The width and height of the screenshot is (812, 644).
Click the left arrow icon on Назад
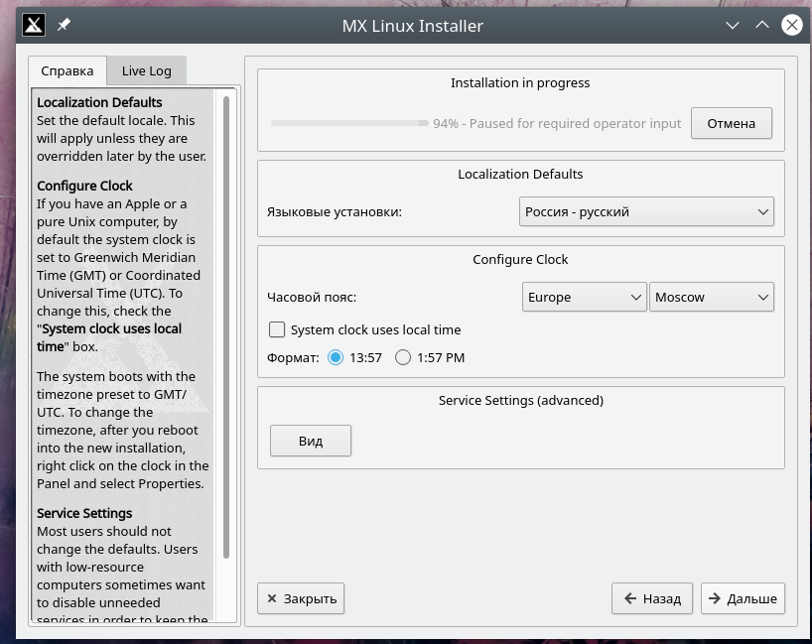point(629,598)
